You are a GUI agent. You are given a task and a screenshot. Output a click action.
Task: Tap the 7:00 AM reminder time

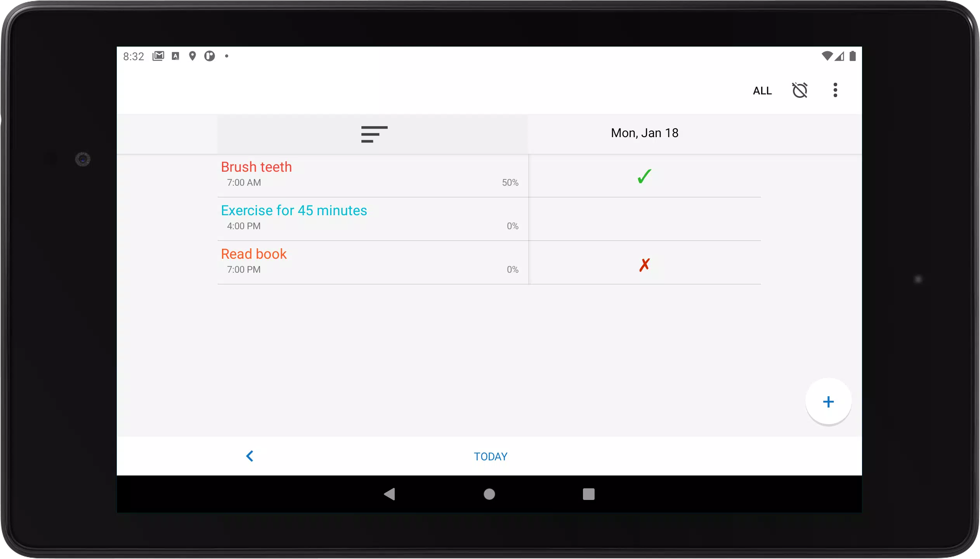tap(244, 183)
